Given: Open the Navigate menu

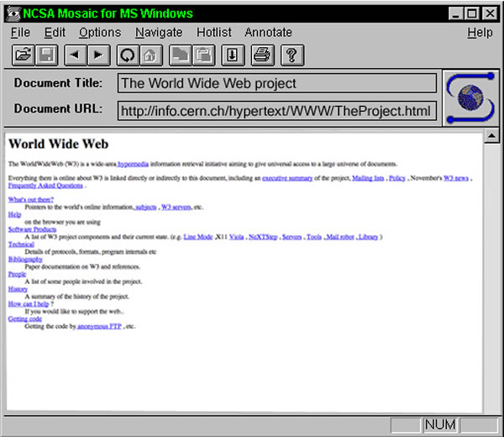Looking at the screenshot, I should 159,33.
